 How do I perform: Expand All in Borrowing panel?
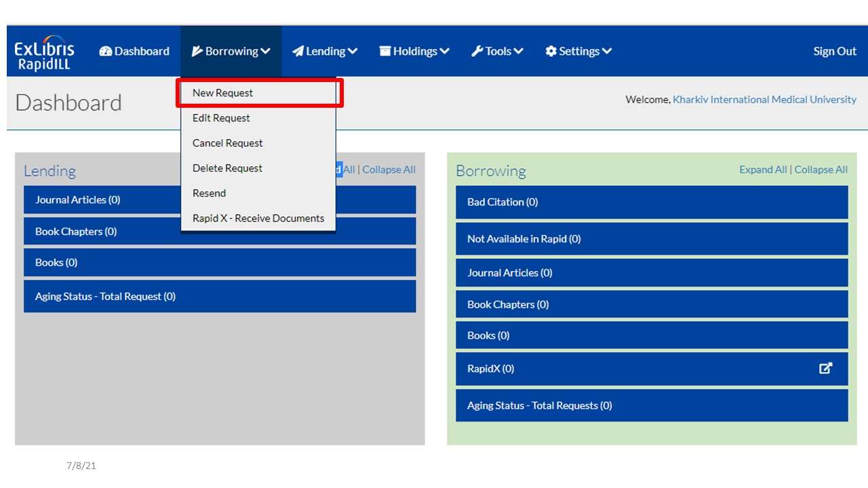pyautogui.click(x=763, y=169)
